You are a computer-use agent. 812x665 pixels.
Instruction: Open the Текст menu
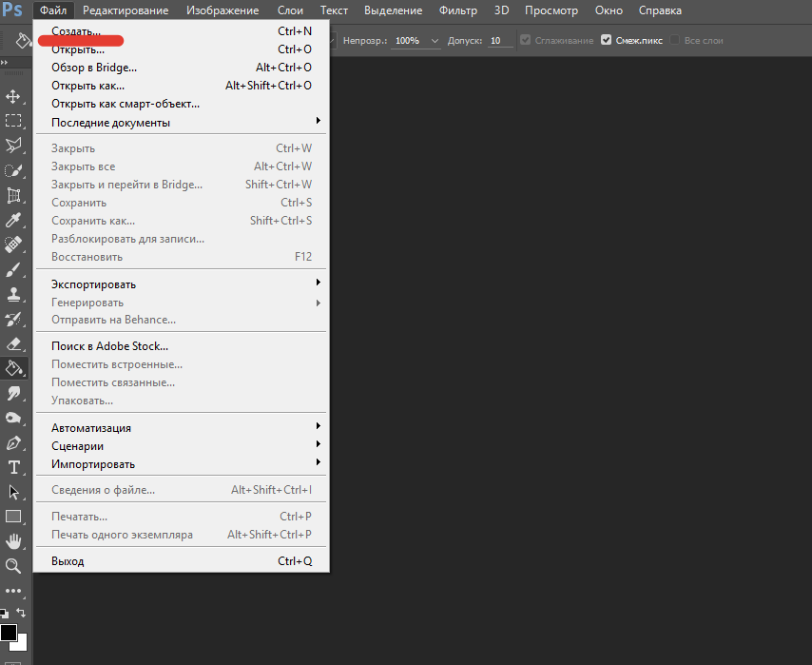click(x=334, y=10)
